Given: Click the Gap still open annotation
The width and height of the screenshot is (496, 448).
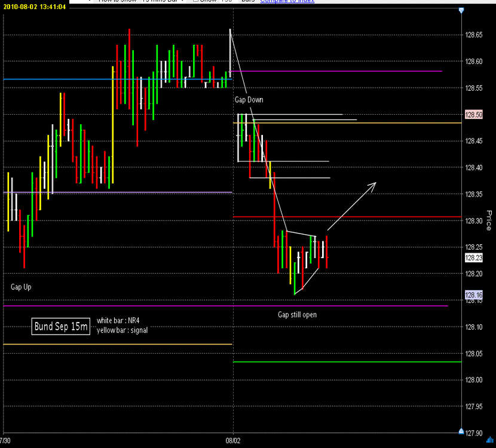Looking at the screenshot, I should (298, 315).
